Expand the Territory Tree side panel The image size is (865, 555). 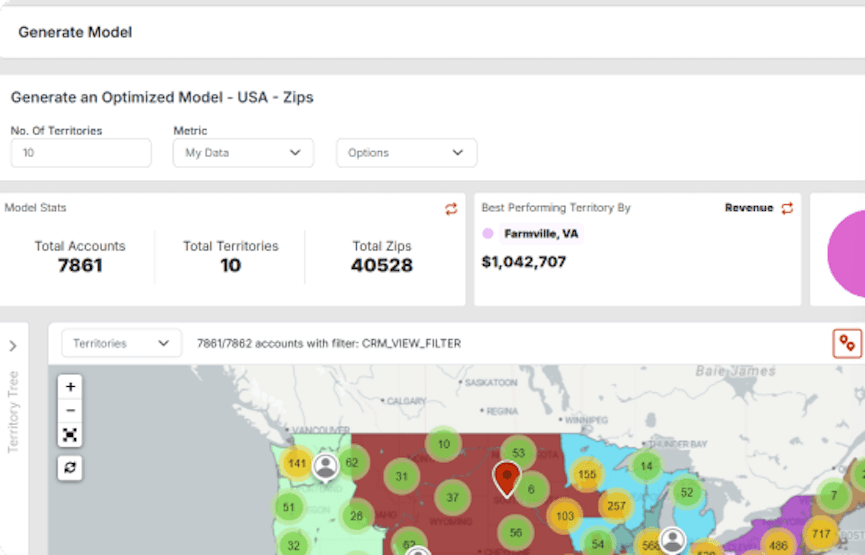point(13,346)
